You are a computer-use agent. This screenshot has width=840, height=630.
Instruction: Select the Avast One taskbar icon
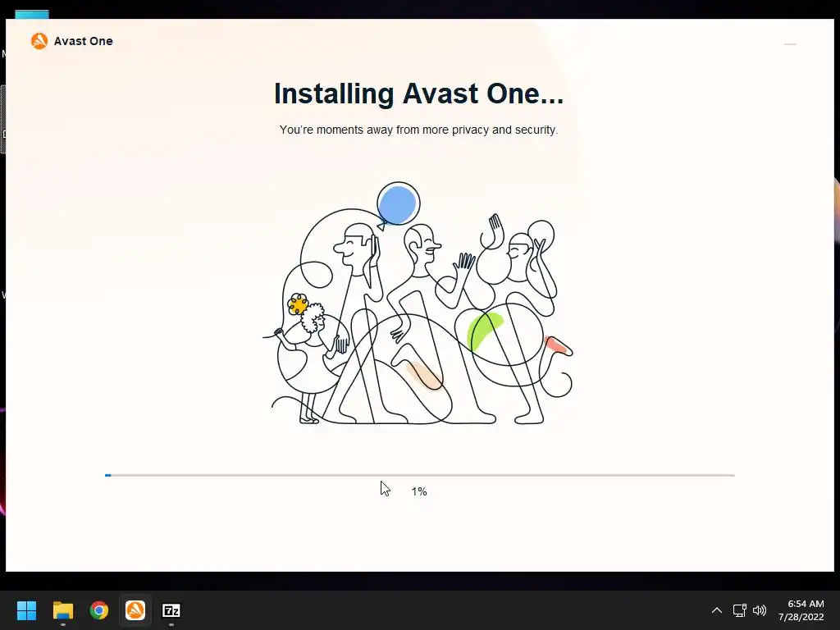tap(135, 610)
